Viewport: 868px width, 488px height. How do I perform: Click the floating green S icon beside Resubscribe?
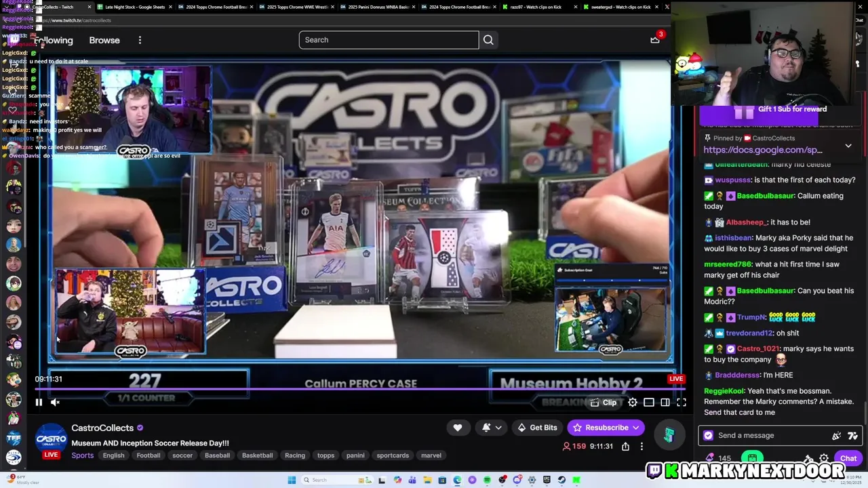[x=668, y=435]
